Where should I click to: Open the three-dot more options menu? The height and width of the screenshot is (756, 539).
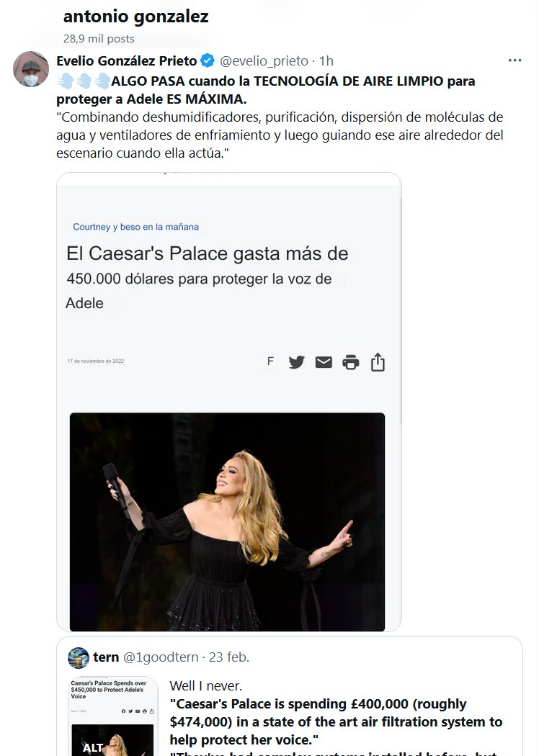point(514,60)
